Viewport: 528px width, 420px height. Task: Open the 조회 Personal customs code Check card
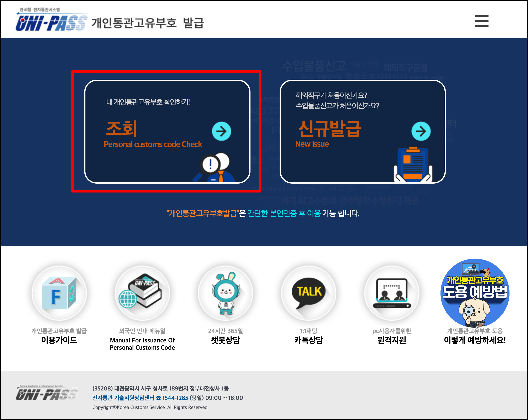[x=167, y=132]
